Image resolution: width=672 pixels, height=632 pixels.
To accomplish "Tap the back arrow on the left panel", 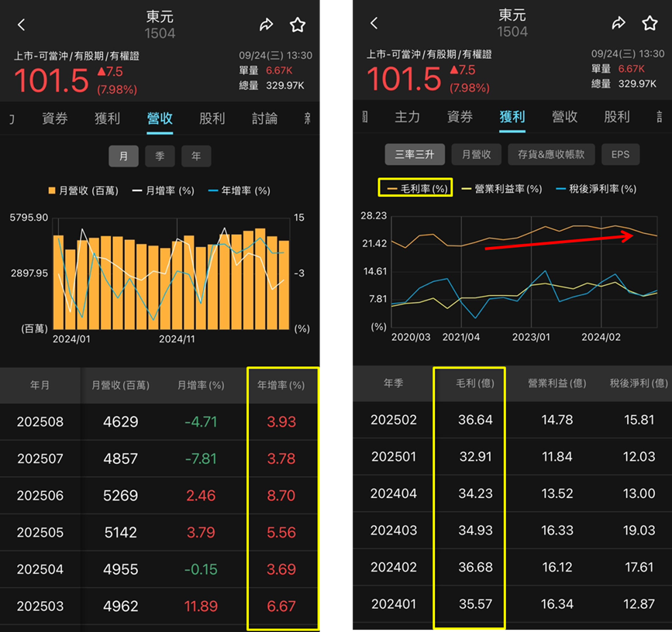I will coord(20,24).
